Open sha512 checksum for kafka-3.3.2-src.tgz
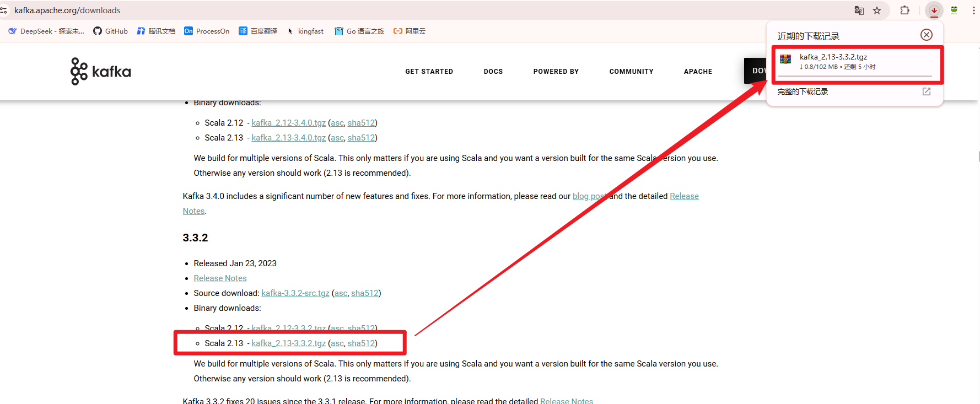The height and width of the screenshot is (404, 980). coord(365,293)
